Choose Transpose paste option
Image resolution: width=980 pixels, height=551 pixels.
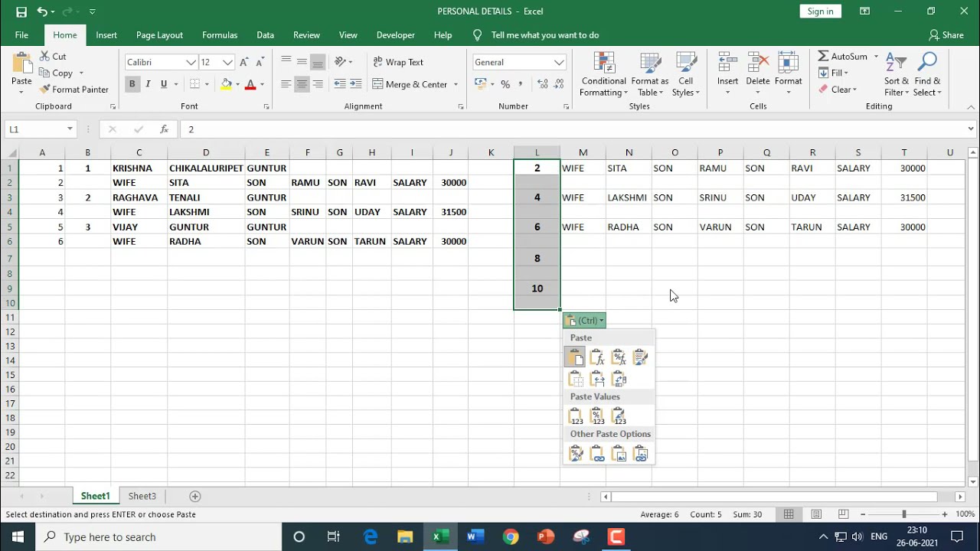coord(619,378)
